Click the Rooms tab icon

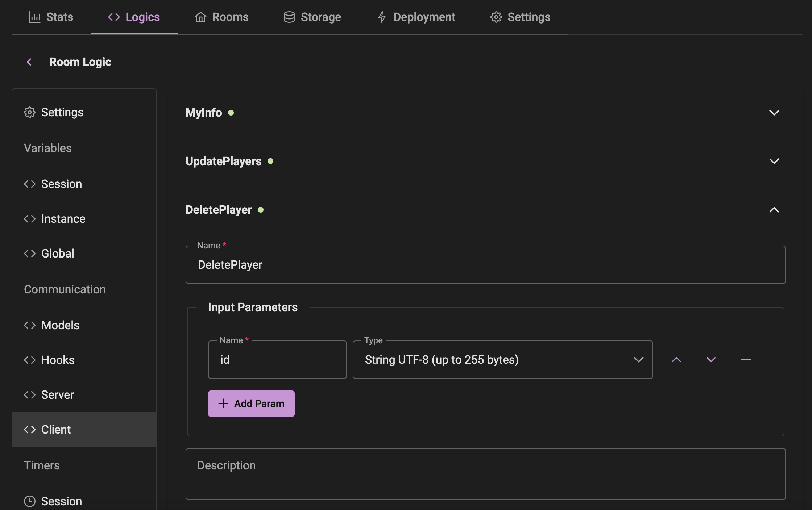pos(200,17)
